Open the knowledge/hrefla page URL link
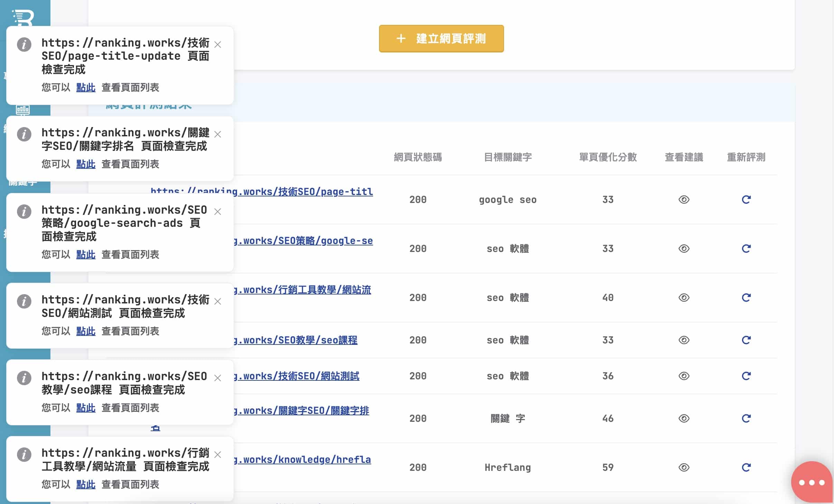This screenshot has width=834, height=504. (302, 459)
